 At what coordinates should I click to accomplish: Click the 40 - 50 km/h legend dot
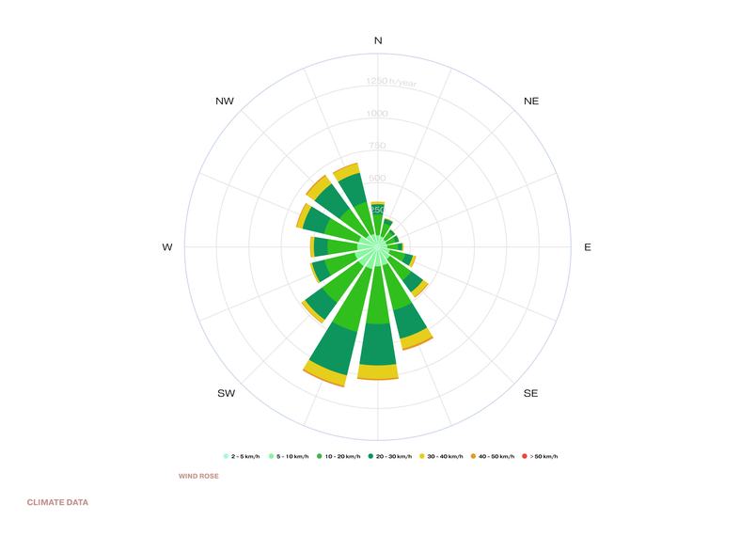[473, 456]
